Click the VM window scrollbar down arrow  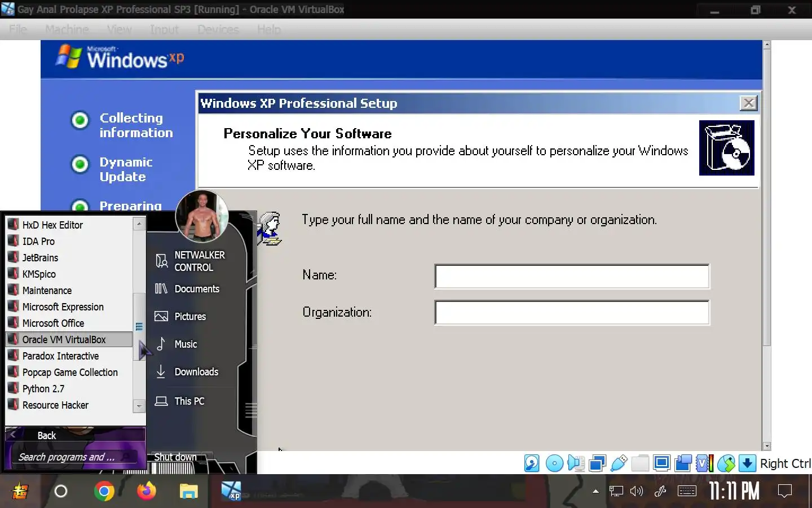766,446
